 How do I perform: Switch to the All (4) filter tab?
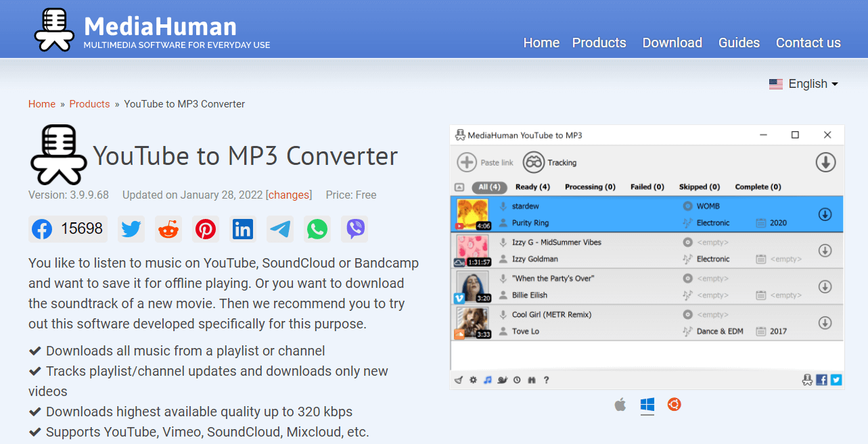489,187
